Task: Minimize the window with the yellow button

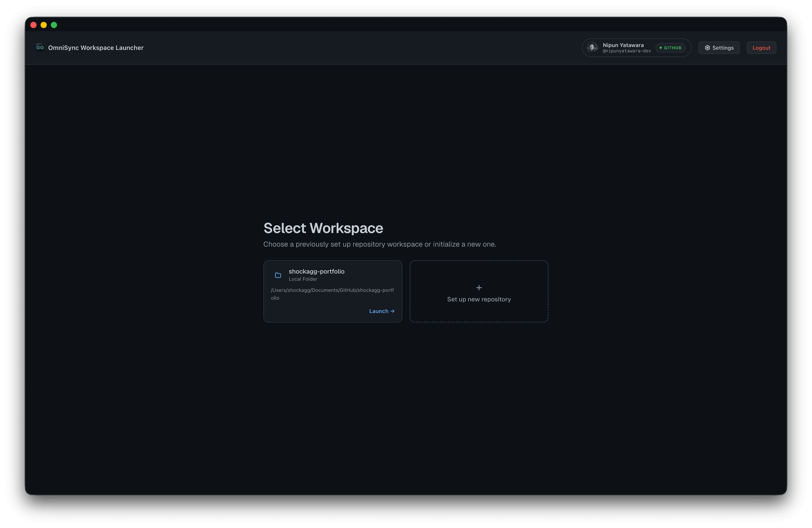Action: tap(44, 25)
